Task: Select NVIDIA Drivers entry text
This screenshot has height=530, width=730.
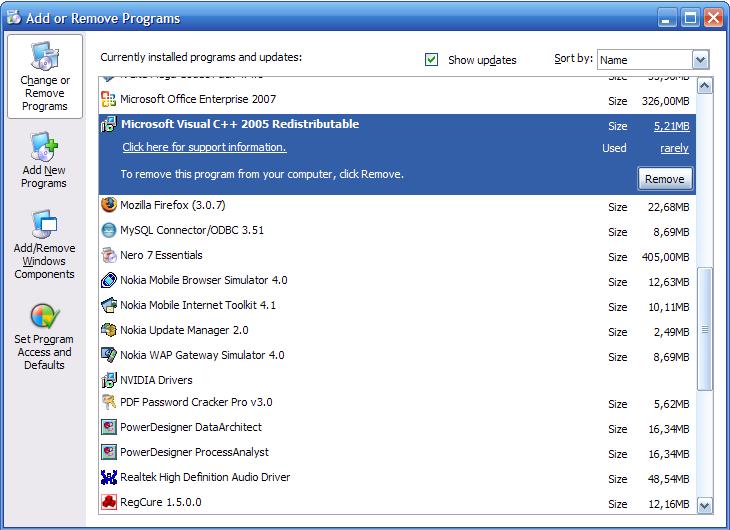Action: coord(156,380)
